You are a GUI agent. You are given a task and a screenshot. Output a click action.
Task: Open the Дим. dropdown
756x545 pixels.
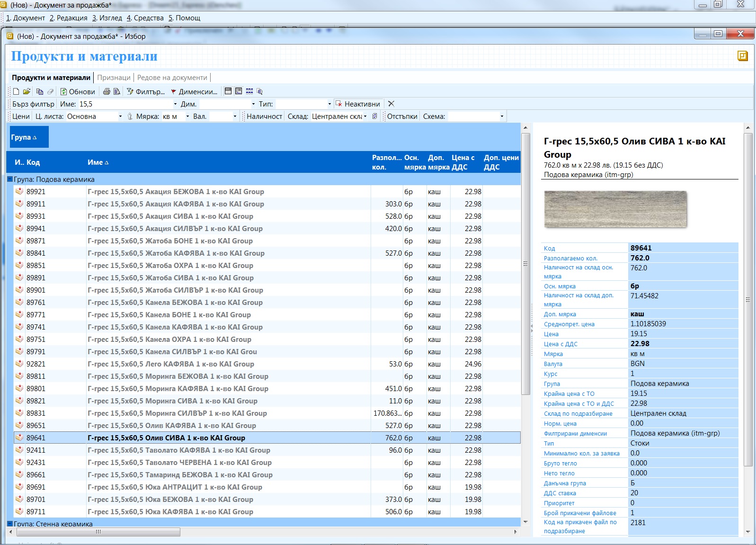(x=253, y=104)
